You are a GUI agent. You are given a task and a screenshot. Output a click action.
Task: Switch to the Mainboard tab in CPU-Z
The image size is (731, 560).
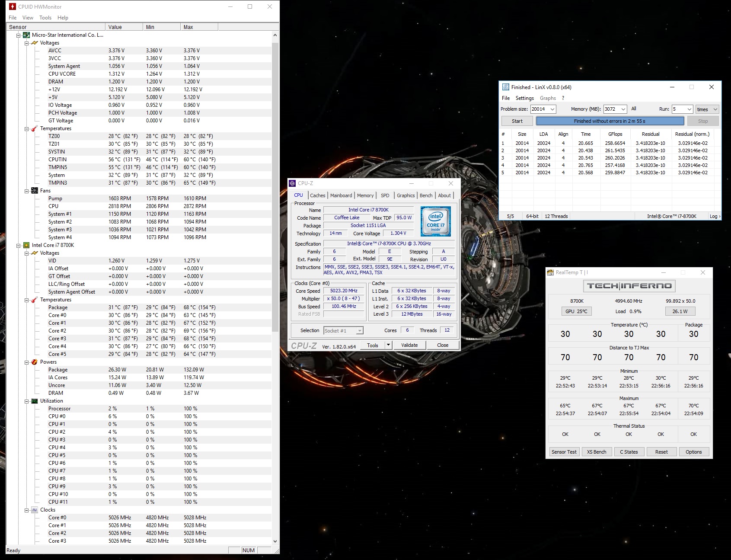click(341, 195)
